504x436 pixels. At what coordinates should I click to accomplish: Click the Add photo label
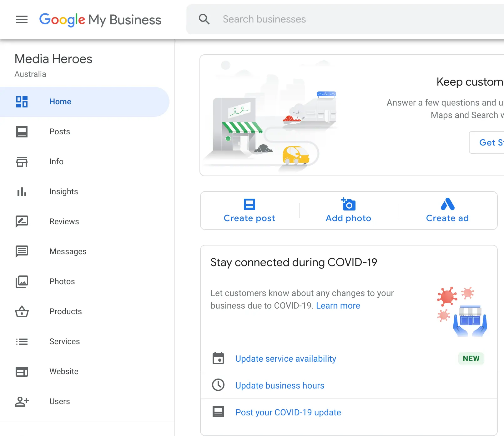(349, 218)
